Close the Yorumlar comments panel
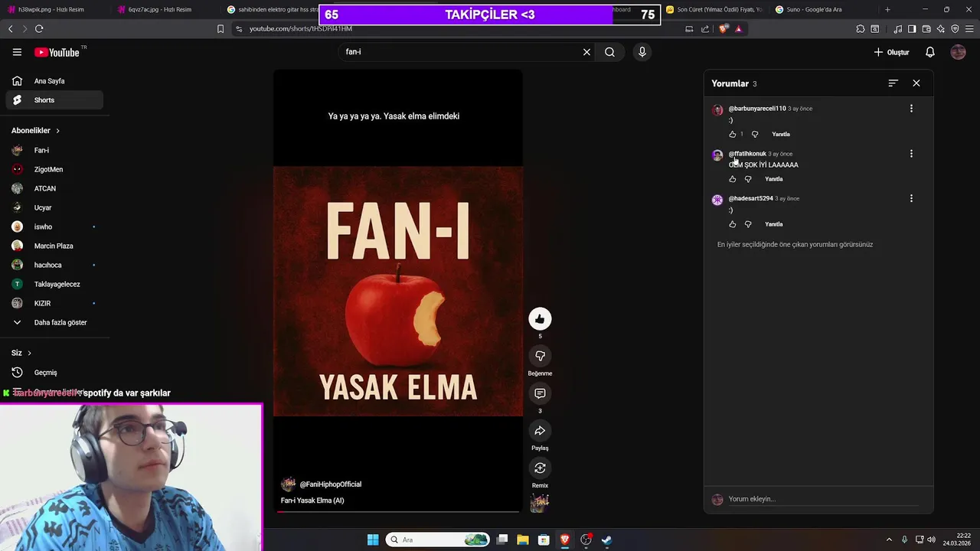This screenshot has width=980, height=551. pyautogui.click(x=916, y=83)
